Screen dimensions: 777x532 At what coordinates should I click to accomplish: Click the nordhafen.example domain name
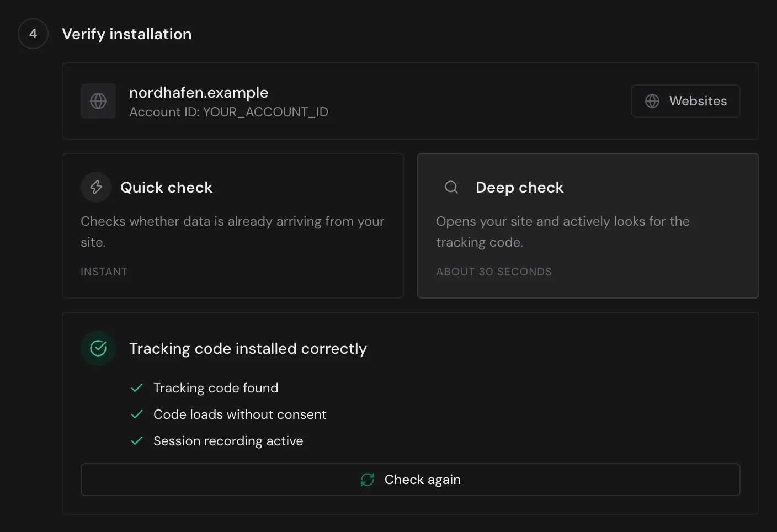pyautogui.click(x=199, y=93)
